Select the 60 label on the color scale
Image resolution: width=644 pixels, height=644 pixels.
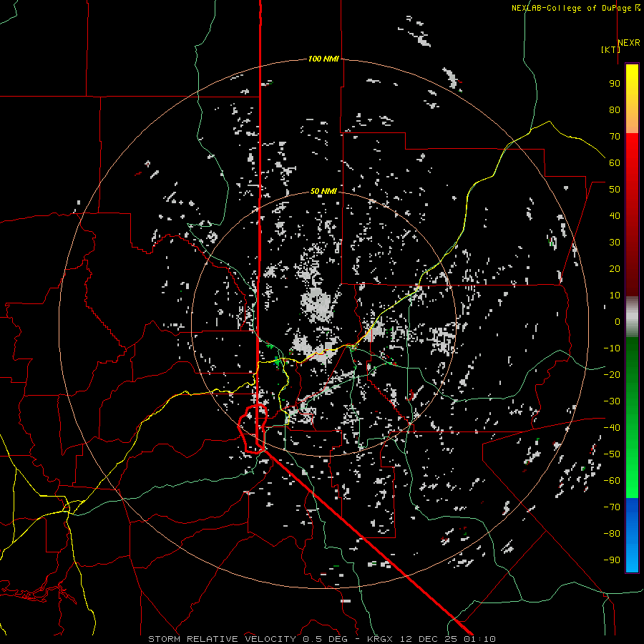coord(615,163)
